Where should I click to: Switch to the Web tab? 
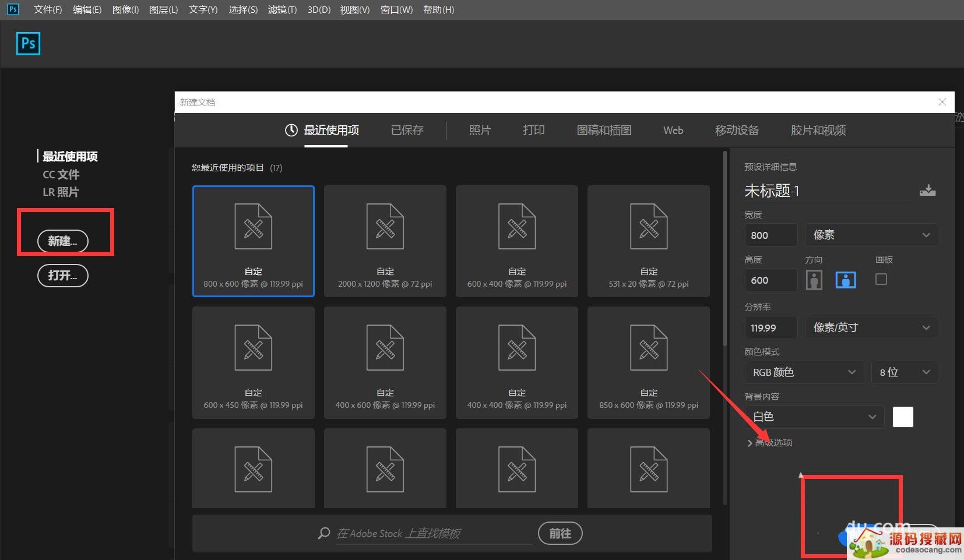click(x=673, y=131)
